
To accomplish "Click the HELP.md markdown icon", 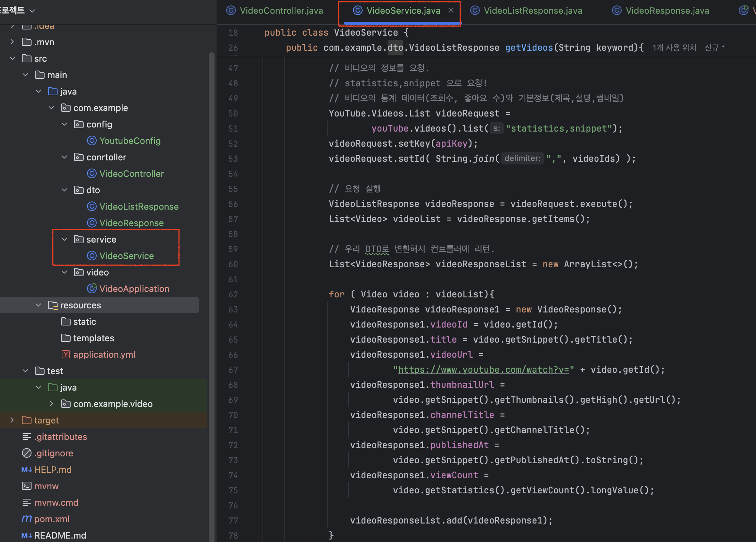I will pos(27,470).
